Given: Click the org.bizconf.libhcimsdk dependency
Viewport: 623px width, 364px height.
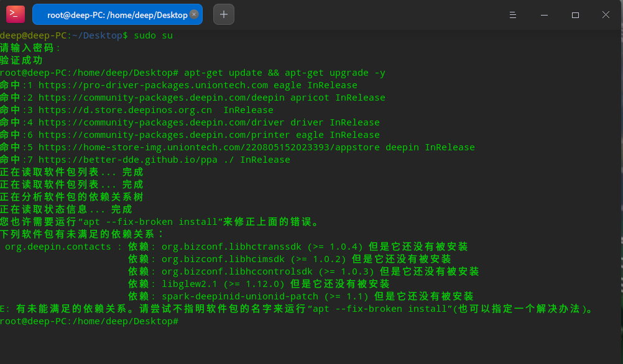Looking at the screenshot, I should click(x=223, y=259).
